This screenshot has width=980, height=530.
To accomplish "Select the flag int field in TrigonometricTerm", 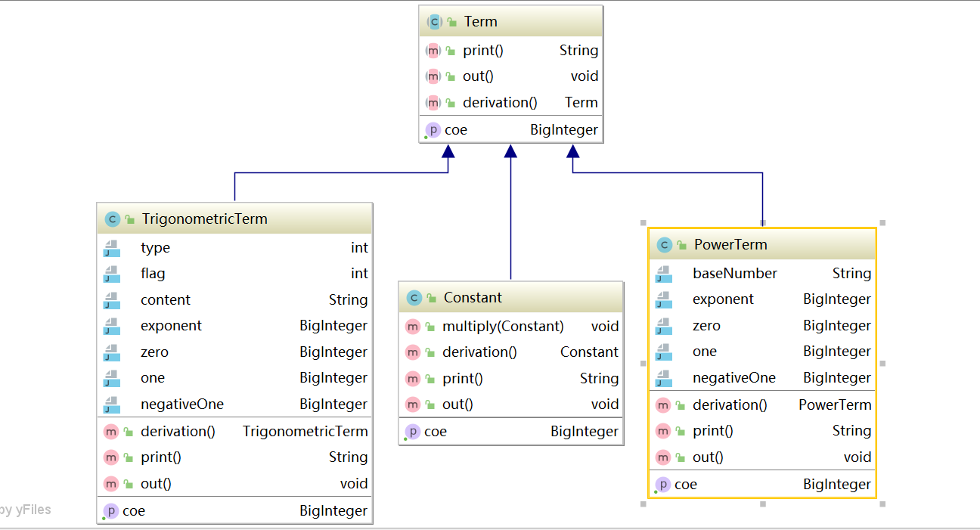I will (235, 274).
